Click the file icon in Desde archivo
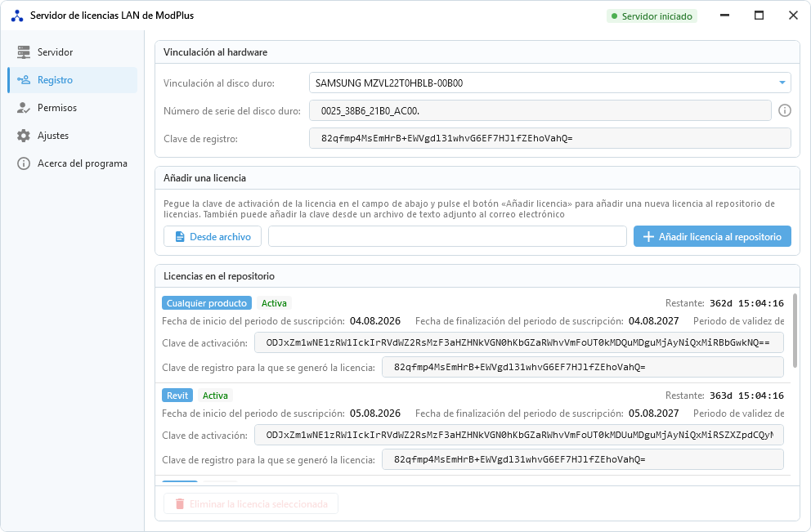This screenshot has width=811, height=532. [x=180, y=237]
